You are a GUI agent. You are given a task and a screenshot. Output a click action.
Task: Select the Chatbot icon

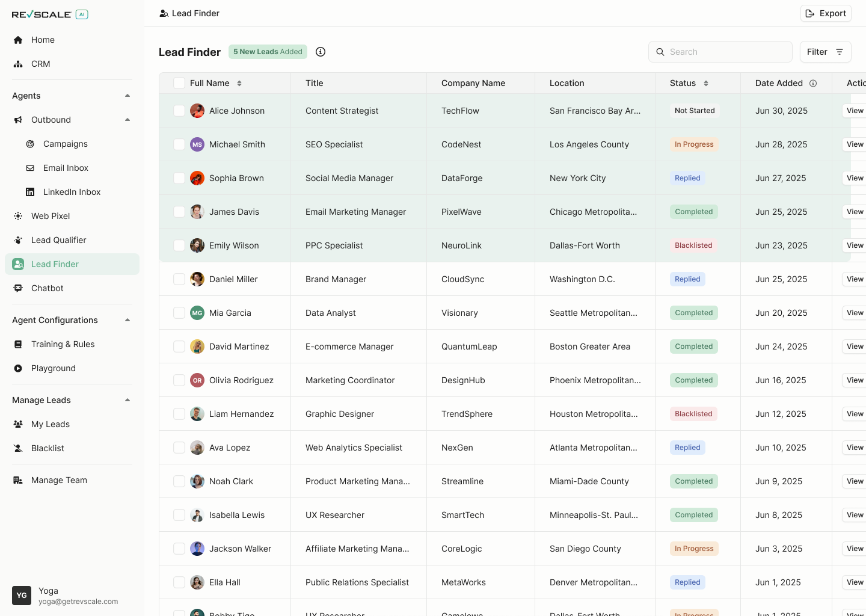click(x=18, y=288)
